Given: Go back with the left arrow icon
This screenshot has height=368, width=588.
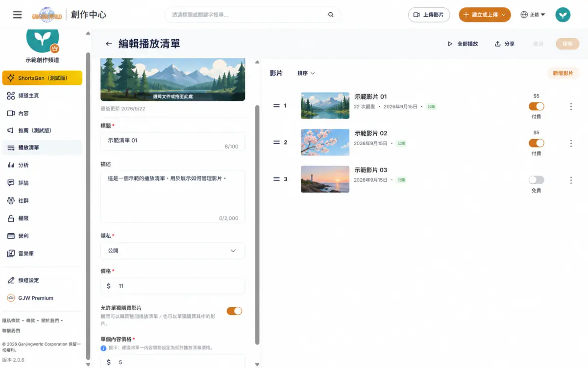Looking at the screenshot, I should click(109, 44).
